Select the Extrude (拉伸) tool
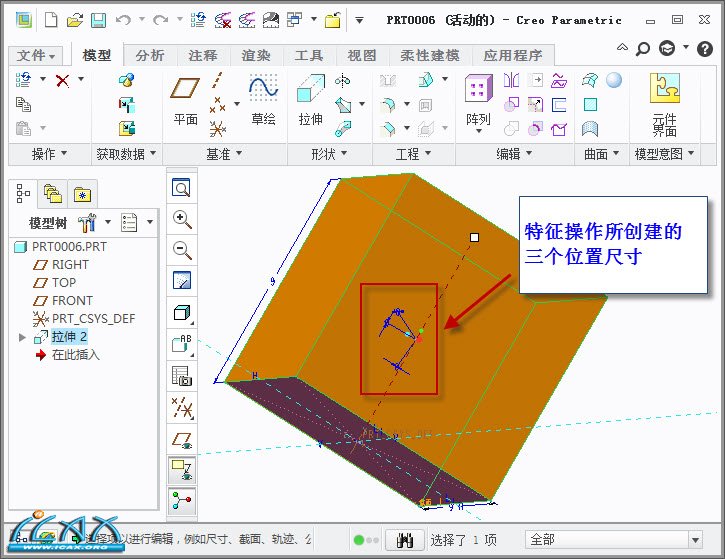Viewport: 725px width, 559px height. pyautogui.click(x=310, y=99)
